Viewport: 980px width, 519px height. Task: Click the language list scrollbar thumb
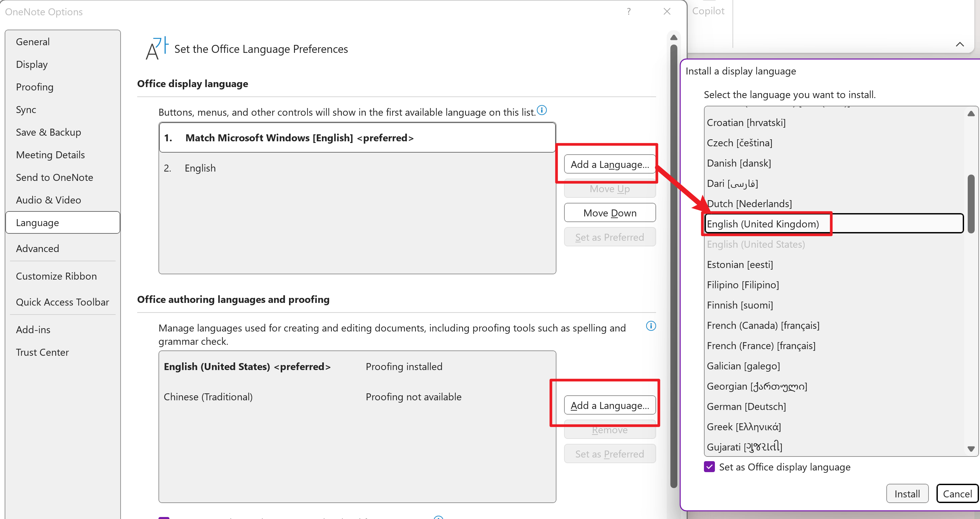971,204
